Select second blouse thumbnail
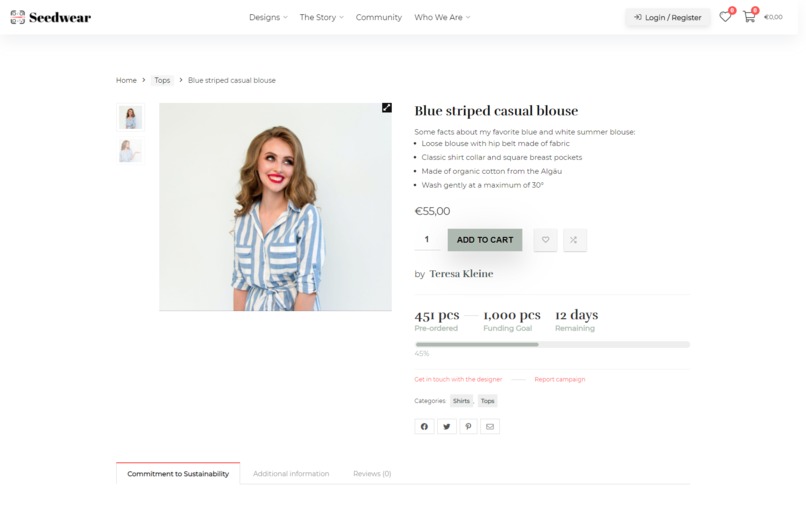The height and width of the screenshot is (525, 806). 131,151
